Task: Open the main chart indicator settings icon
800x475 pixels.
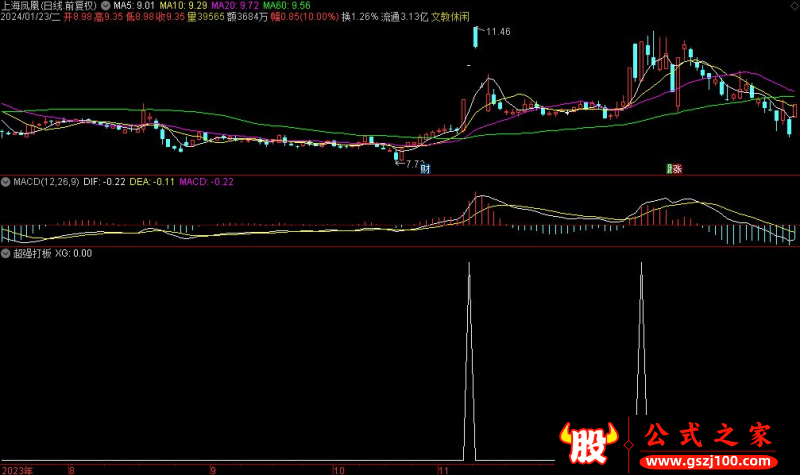Action: pos(106,5)
